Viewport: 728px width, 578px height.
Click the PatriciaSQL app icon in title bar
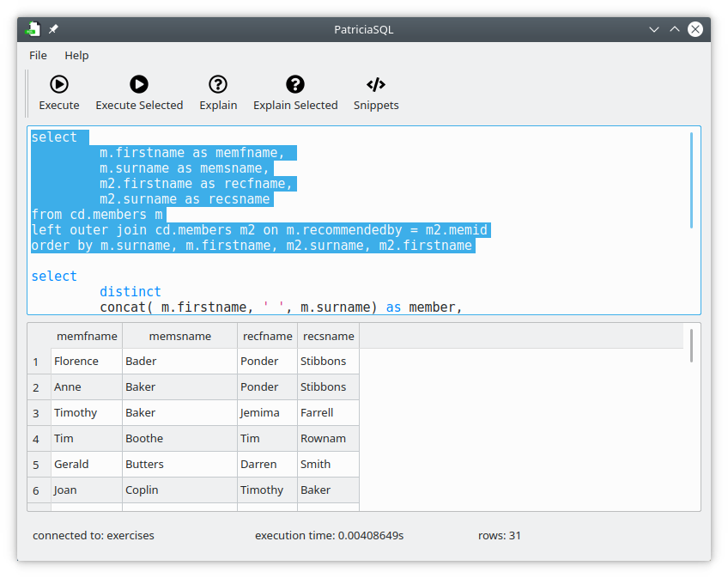(33, 29)
